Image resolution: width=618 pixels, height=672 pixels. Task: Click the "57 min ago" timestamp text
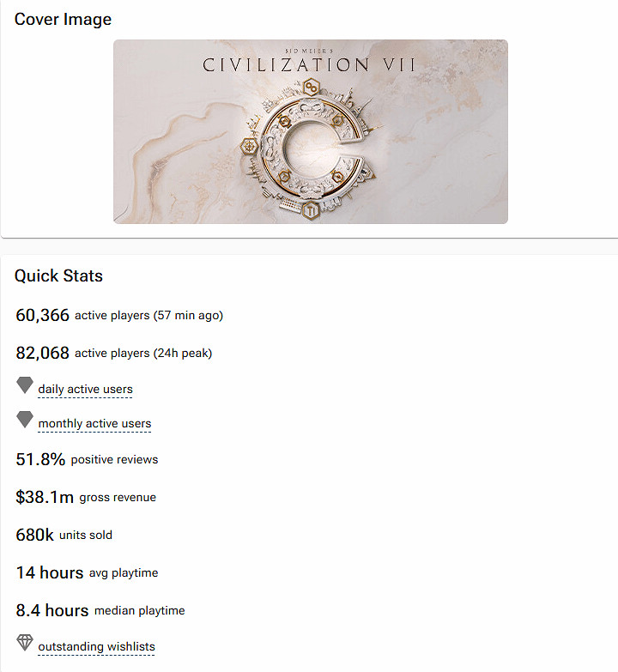pos(188,316)
